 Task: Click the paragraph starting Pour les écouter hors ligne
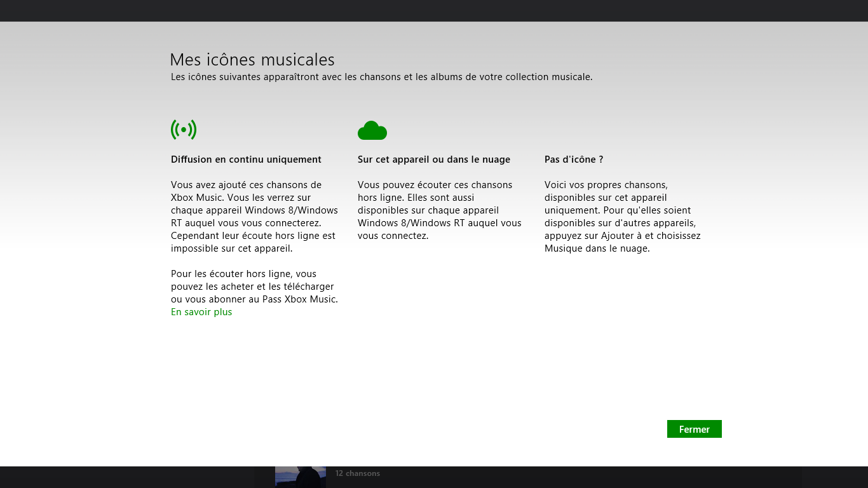254,287
